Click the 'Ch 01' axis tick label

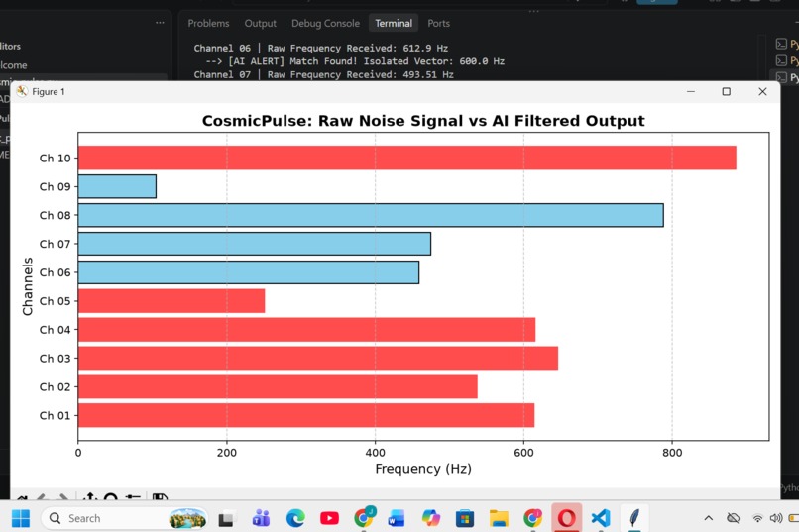tap(56, 415)
